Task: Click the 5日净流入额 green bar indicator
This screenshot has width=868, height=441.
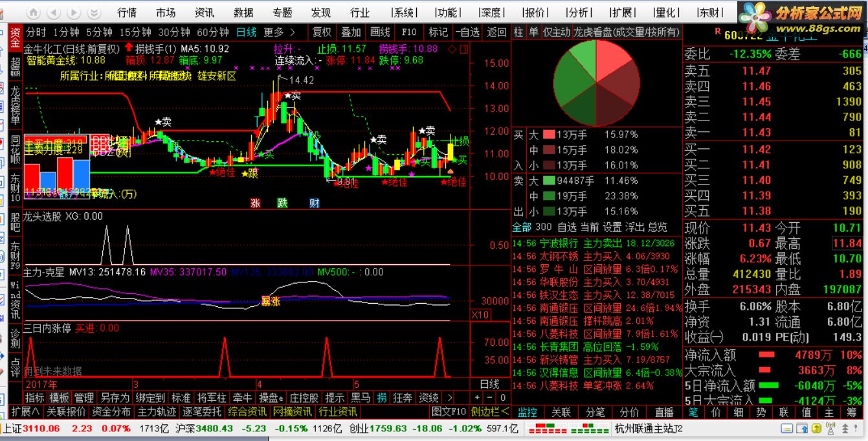Action: [769, 386]
